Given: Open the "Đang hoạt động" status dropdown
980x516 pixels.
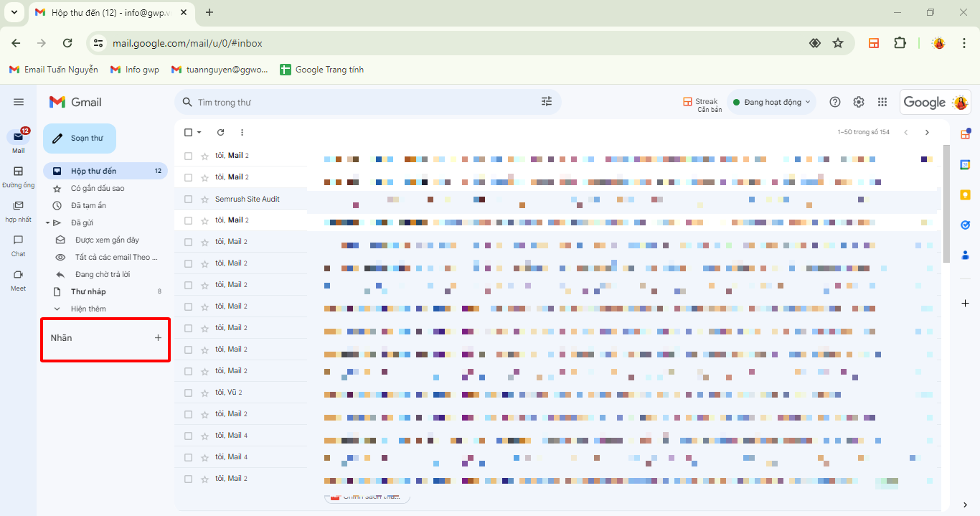Looking at the screenshot, I should [771, 102].
